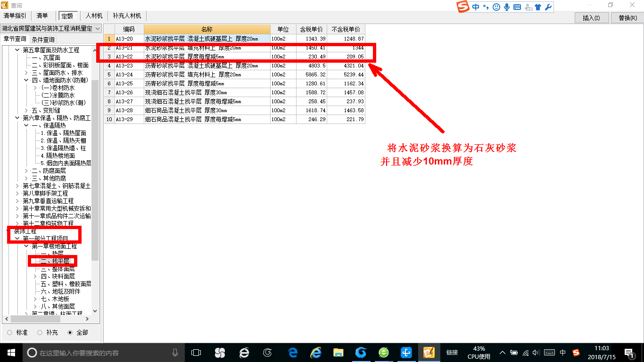Image resolution: width=644 pixels, height=362 pixels.
Task: Check battery status in system tray
Action: pos(514,353)
